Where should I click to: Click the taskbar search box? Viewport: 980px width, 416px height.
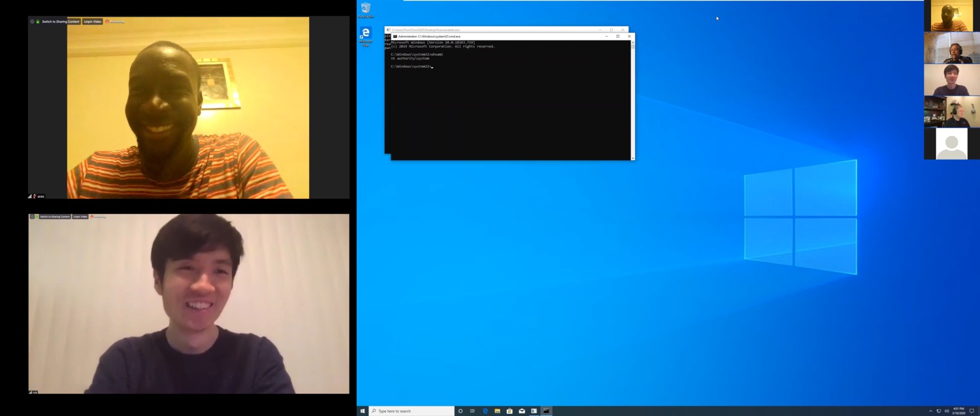412,411
